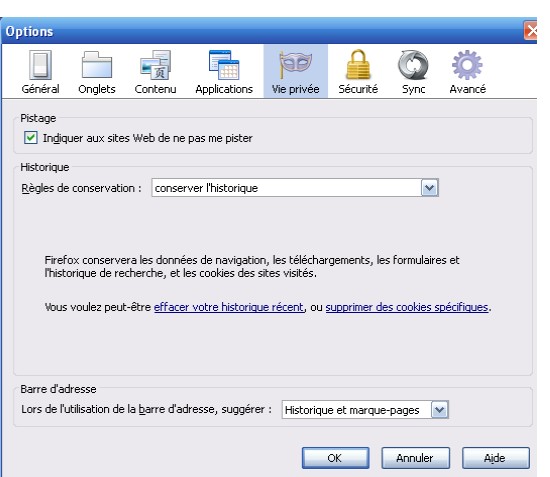
Task: Select the Applications calendar-window icon
Action: [x=224, y=65]
